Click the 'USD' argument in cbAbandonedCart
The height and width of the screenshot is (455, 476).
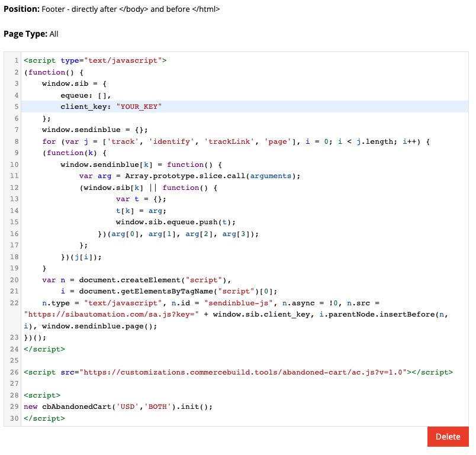click(x=127, y=406)
